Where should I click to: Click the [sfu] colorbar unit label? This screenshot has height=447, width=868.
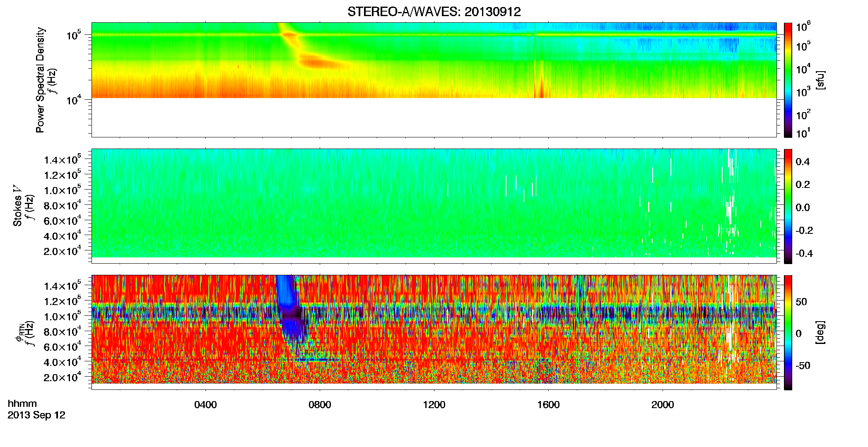coord(820,80)
